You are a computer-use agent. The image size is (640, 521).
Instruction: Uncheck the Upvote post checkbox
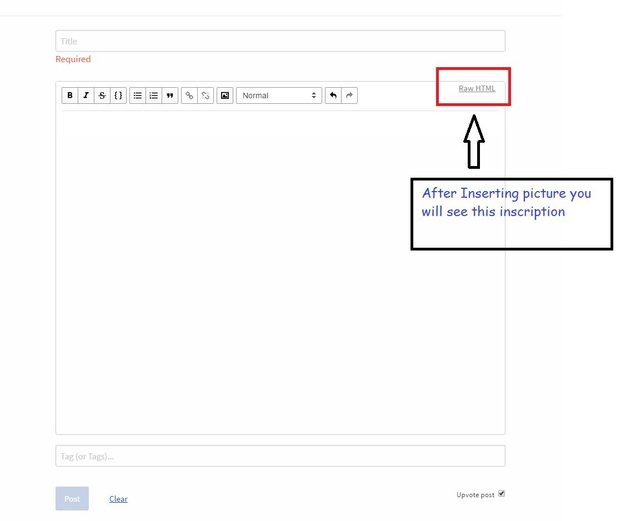tap(502, 494)
